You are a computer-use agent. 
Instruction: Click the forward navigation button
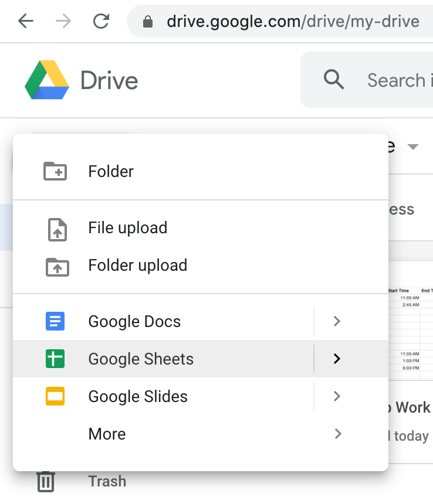point(65,21)
